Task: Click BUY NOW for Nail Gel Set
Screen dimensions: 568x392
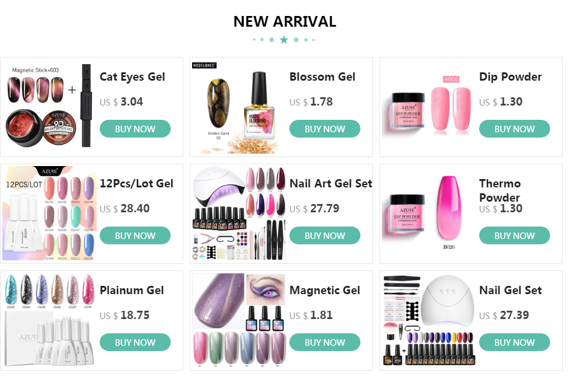Action: pyautogui.click(x=515, y=342)
